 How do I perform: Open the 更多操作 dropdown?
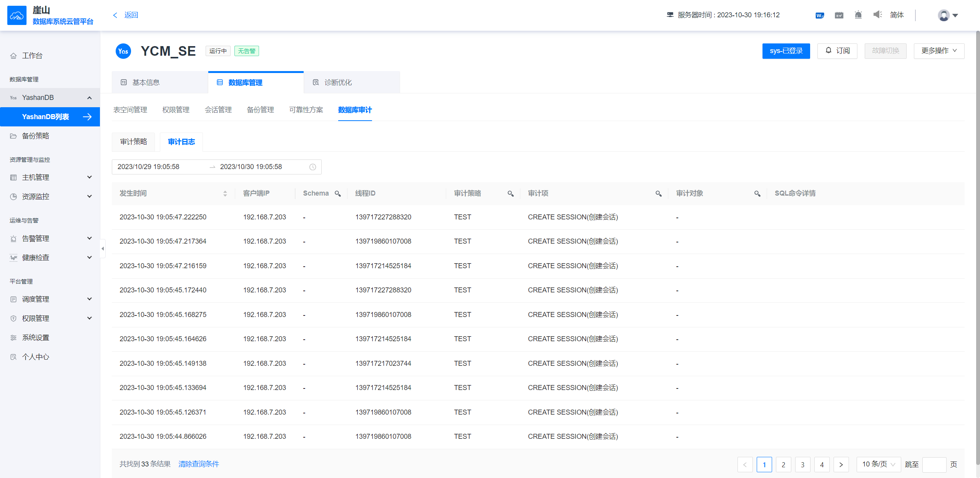(x=938, y=51)
